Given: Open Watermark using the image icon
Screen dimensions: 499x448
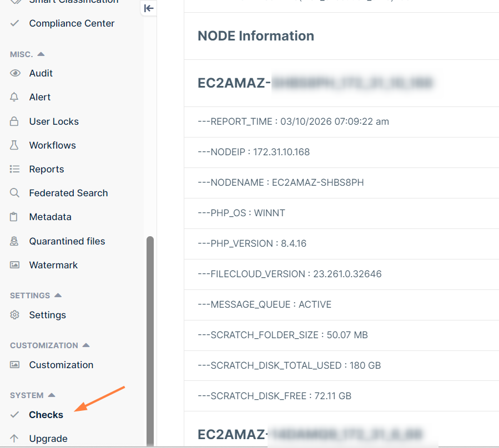Looking at the screenshot, I should click(x=14, y=265).
